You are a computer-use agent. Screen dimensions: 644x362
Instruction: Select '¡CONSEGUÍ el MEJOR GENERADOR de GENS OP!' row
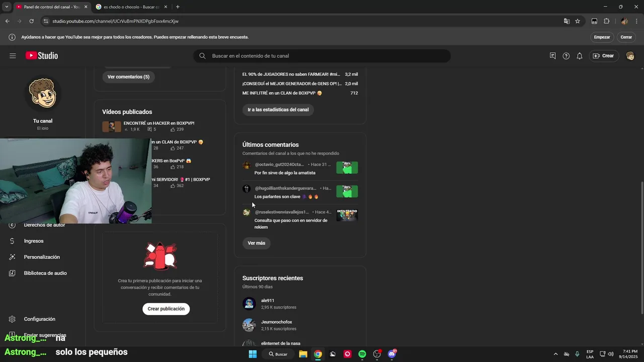pyautogui.click(x=300, y=83)
